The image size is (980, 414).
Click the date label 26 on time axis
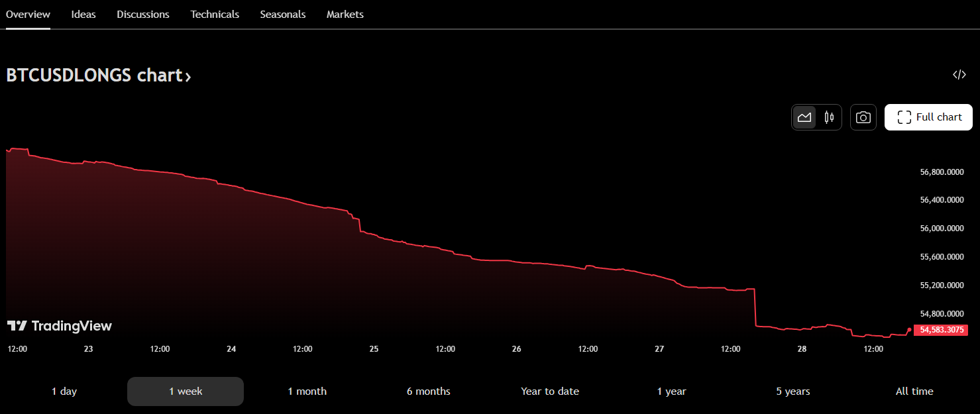[x=517, y=349]
